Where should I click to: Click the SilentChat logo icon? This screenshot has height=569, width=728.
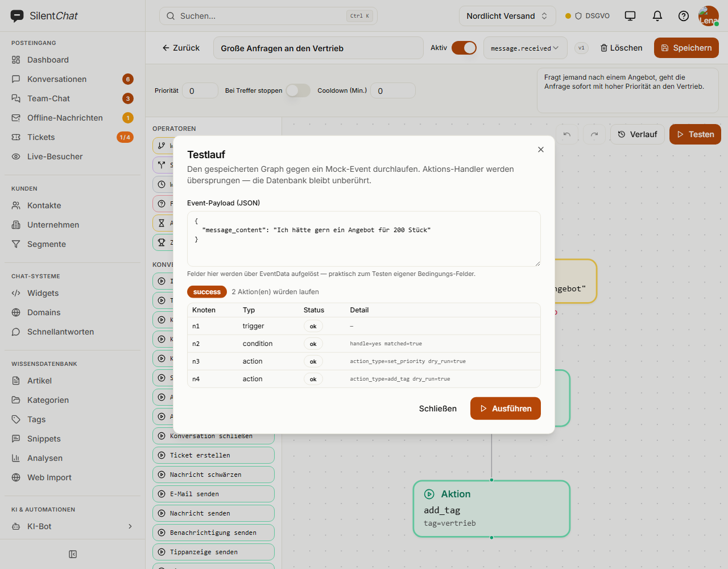pos(17,16)
